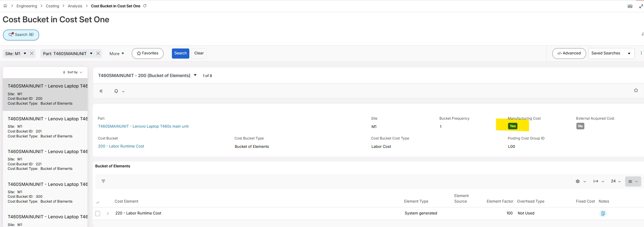The image size is (644, 227).
Task: Toggle the External Acquired Cost No badge
Action: (580, 126)
